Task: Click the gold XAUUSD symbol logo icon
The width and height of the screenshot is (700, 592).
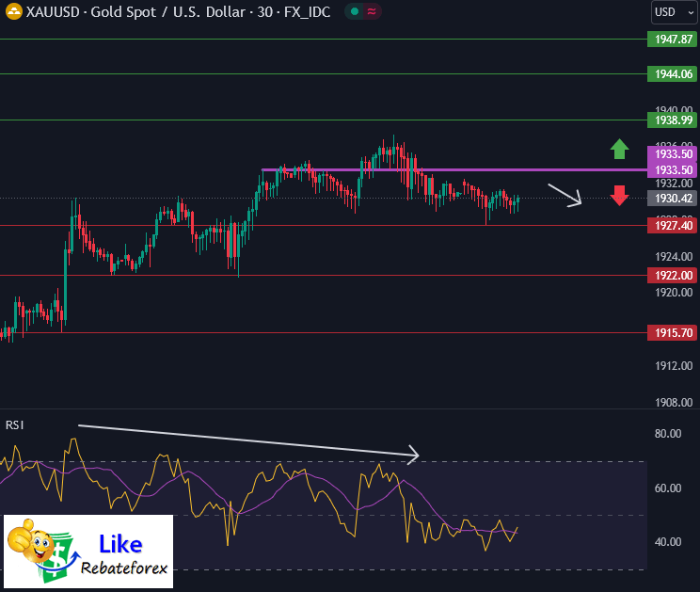Action: point(14,11)
